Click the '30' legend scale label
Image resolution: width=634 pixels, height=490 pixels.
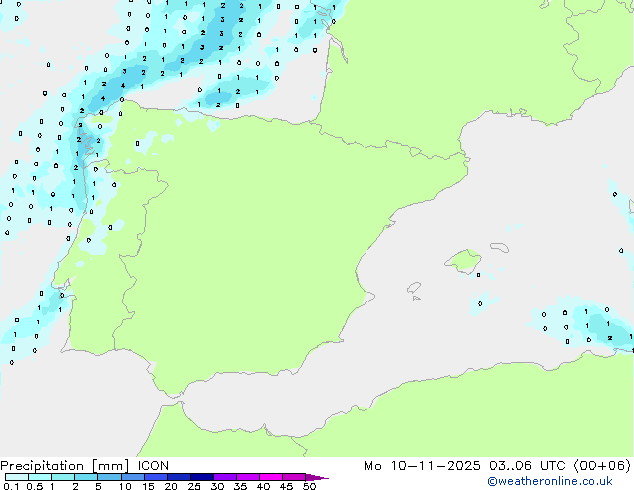[217, 486]
